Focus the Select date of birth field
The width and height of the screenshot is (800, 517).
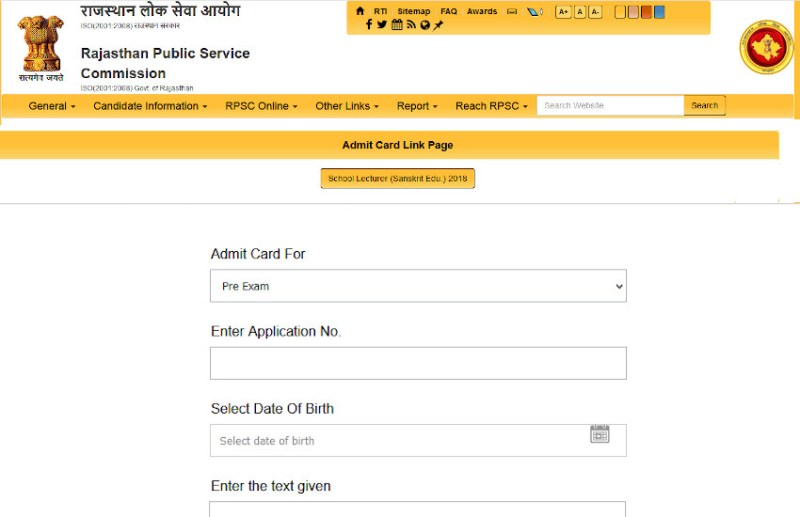coord(418,440)
